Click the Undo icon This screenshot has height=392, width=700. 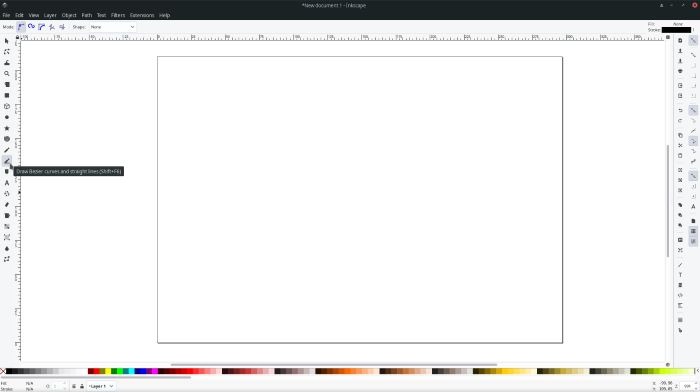coord(680,110)
